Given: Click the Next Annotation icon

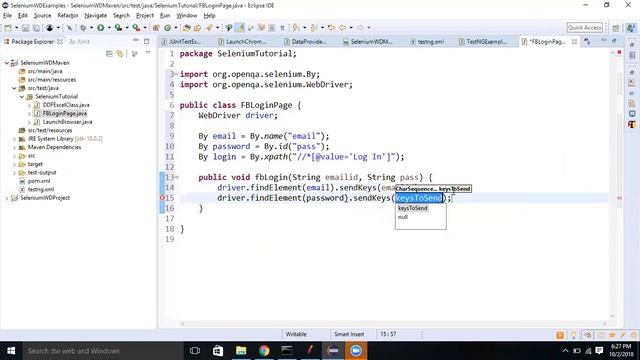Looking at the screenshot, I should [296, 28].
